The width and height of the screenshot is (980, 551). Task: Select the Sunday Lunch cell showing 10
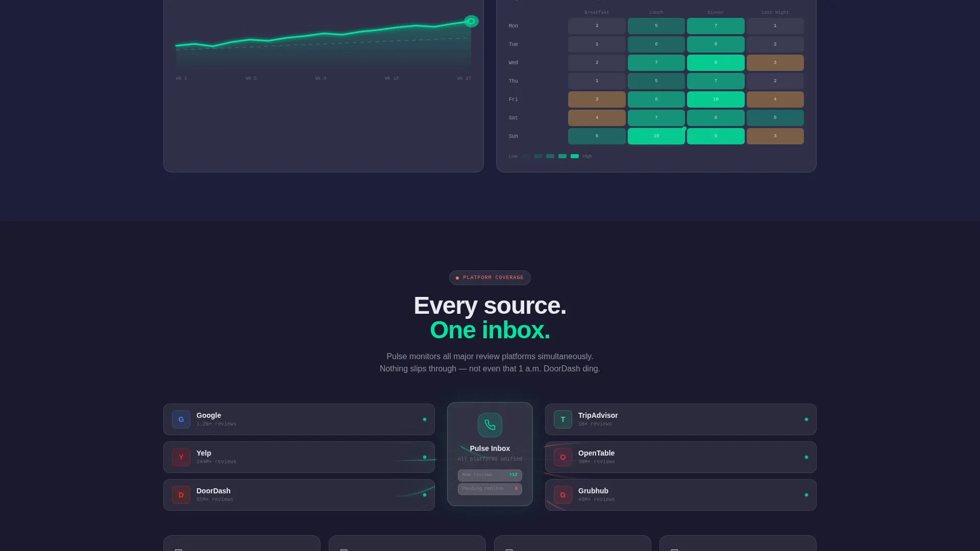[x=656, y=136]
